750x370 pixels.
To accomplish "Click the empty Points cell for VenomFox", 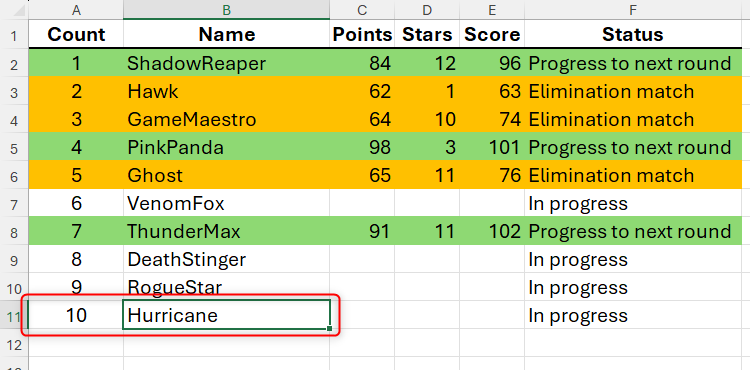I will pos(362,204).
